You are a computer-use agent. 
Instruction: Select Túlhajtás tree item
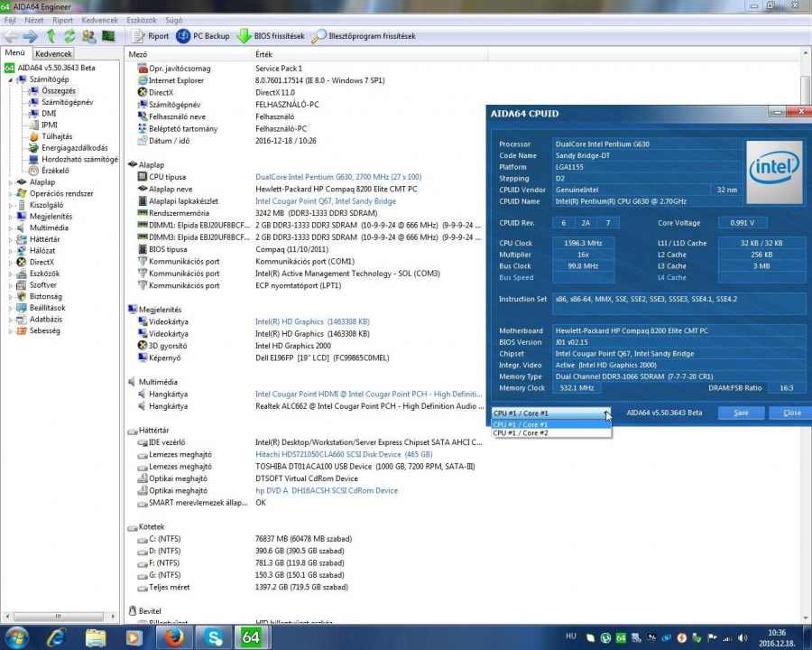(x=57, y=136)
